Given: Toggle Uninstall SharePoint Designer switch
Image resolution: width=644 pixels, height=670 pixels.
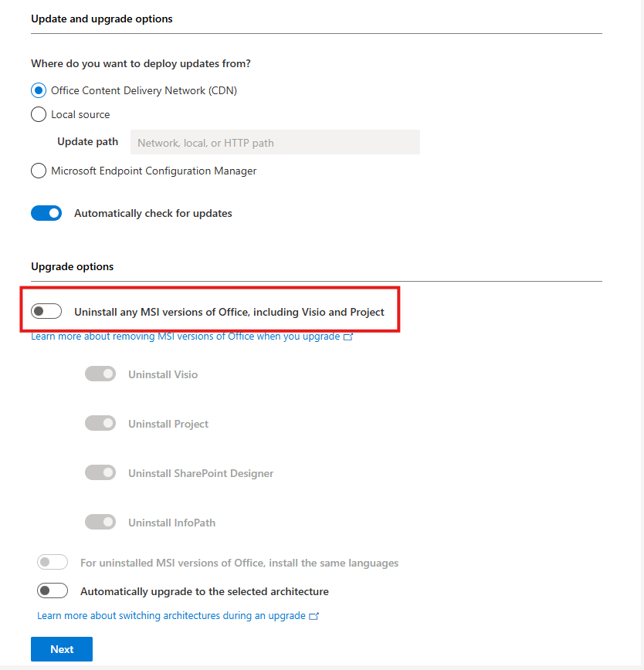Looking at the screenshot, I should (100, 472).
